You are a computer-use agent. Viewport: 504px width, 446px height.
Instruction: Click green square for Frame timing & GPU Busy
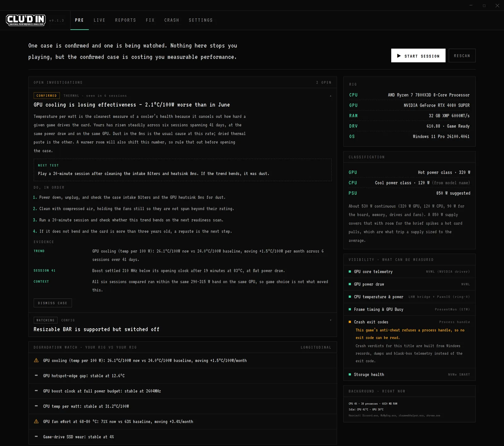[350, 309]
